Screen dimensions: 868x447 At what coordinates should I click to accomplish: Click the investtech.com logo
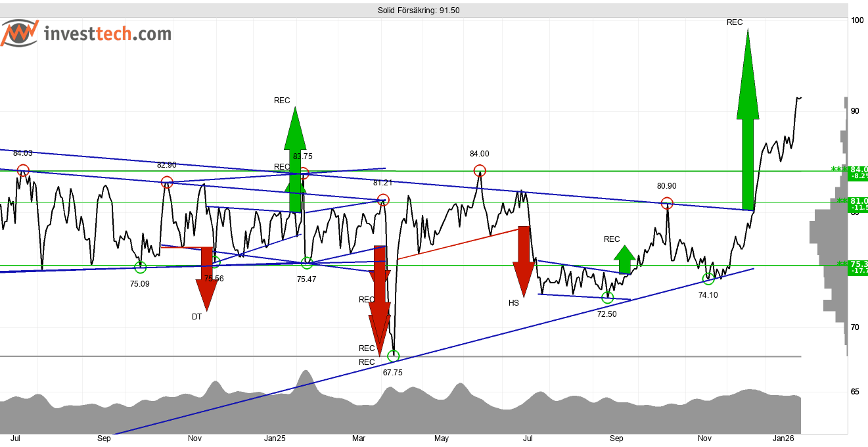click(85, 34)
